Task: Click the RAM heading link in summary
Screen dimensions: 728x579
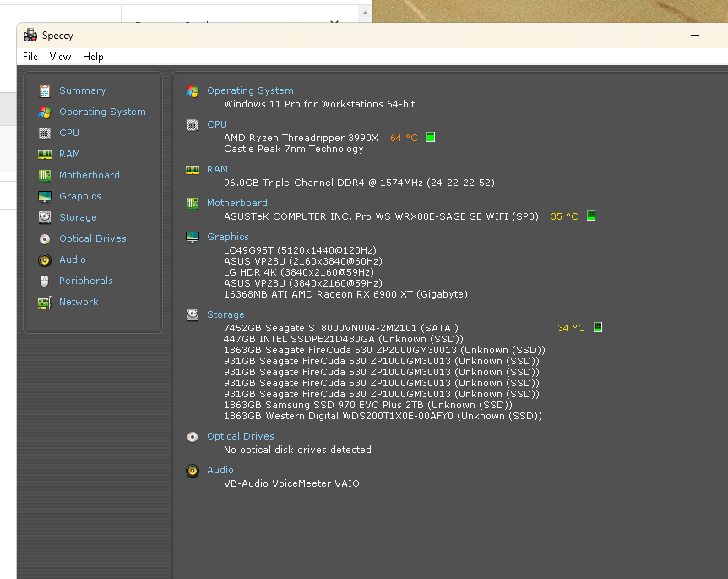Action: pyautogui.click(x=217, y=169)
